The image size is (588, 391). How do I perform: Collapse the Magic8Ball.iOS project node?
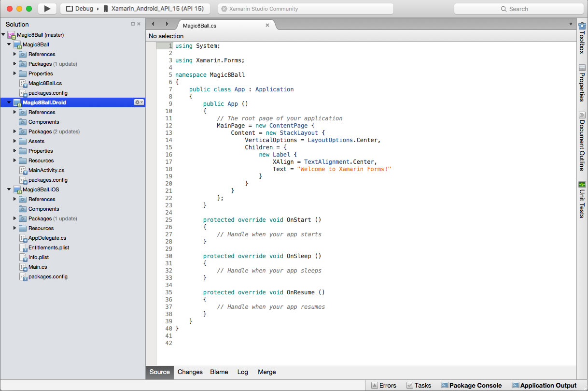[x=9, y=189]
